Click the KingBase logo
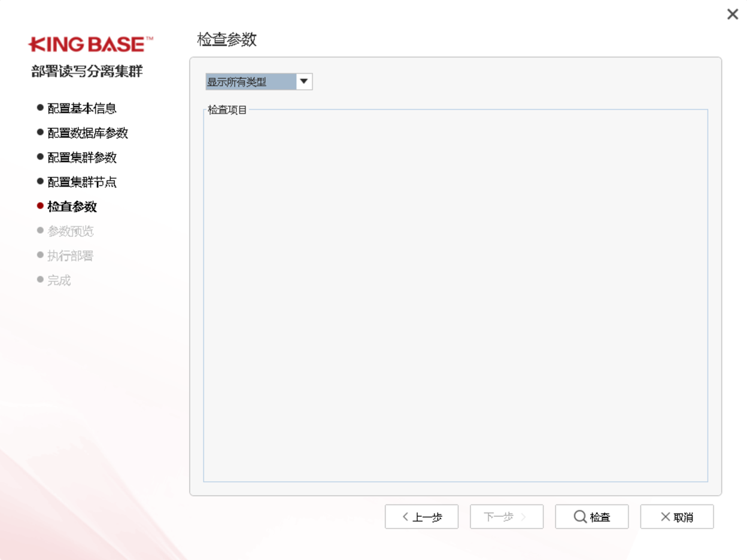Viewport: 747px width, 560px height. [x=90, y=44]
